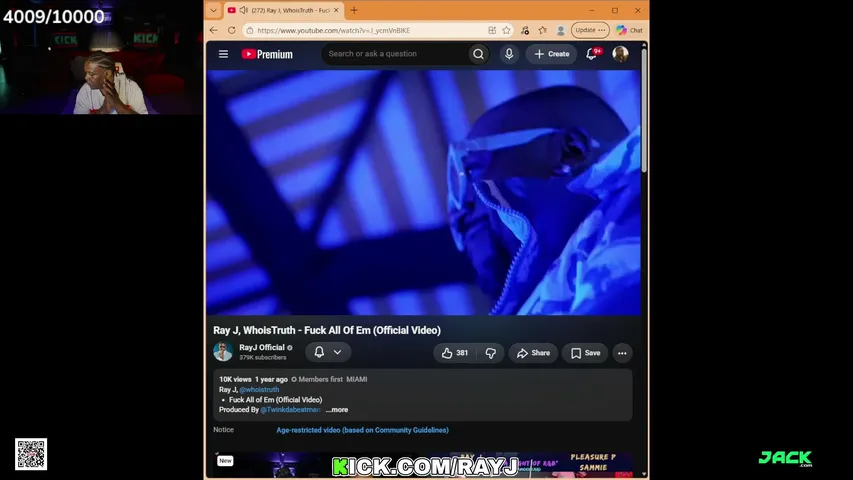This screenshot has width=853, height=480.
Task: Open the @Twinkdabeatman link
Action: (x=290, y=410)
